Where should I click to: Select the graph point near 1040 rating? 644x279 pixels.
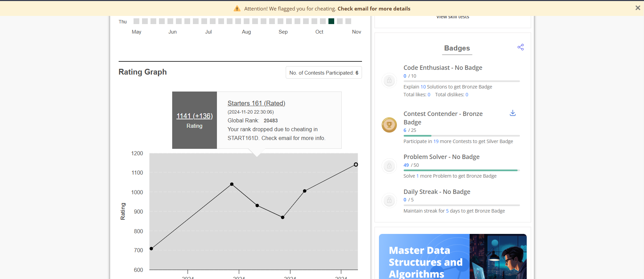(232, 184)
